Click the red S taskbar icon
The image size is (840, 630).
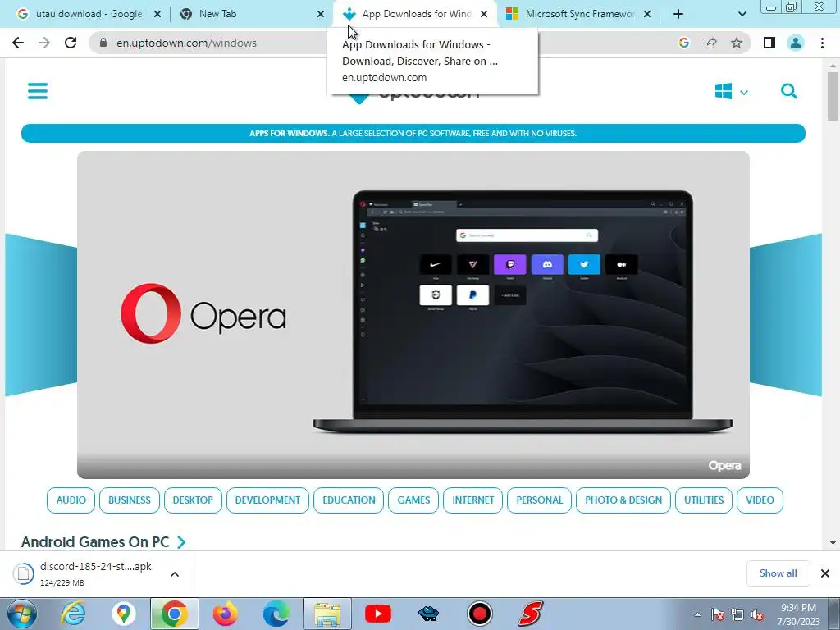click(531, 614)
